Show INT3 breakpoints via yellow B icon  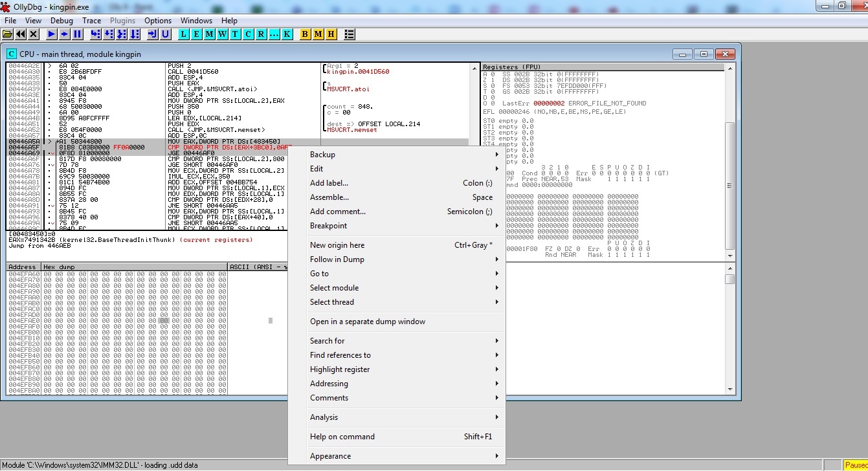click(x=306, y=34)
